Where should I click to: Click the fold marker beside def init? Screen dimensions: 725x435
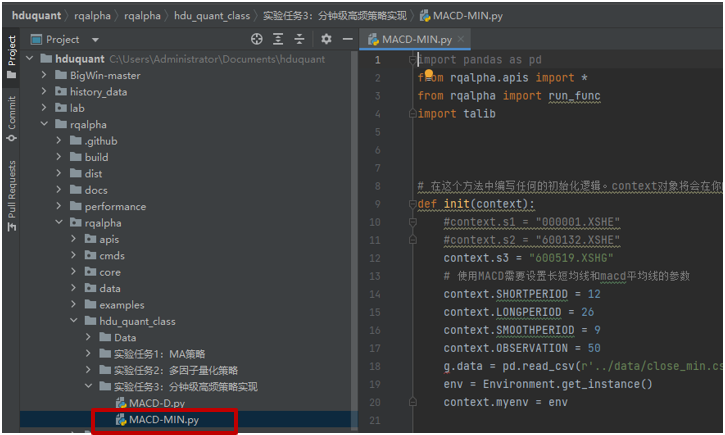click(x=412, y=204)
